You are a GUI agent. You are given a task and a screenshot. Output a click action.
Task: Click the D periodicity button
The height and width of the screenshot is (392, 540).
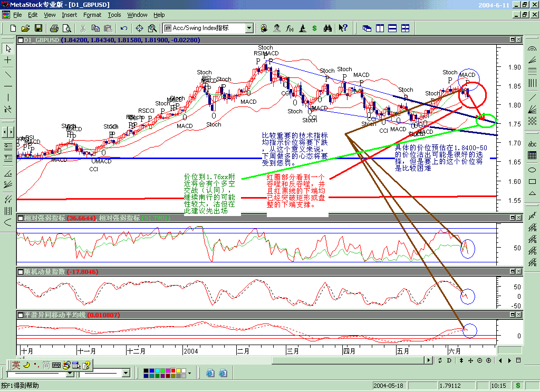(449, 360)
